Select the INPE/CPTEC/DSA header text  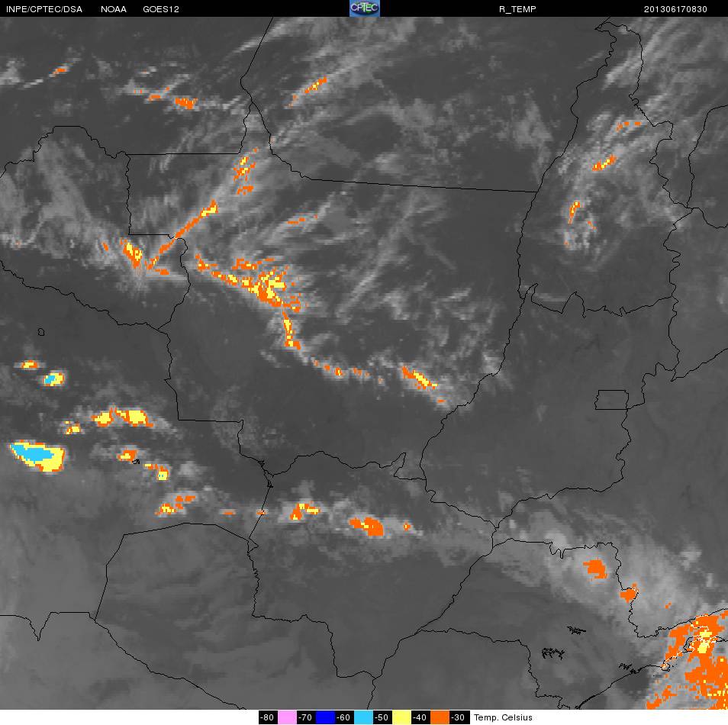(x=44, y=9)
